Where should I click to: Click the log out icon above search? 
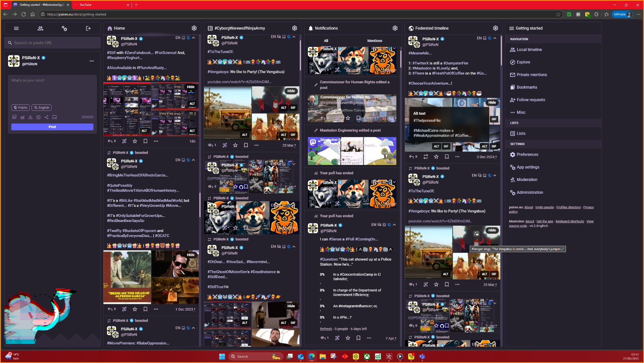[88, 29]
